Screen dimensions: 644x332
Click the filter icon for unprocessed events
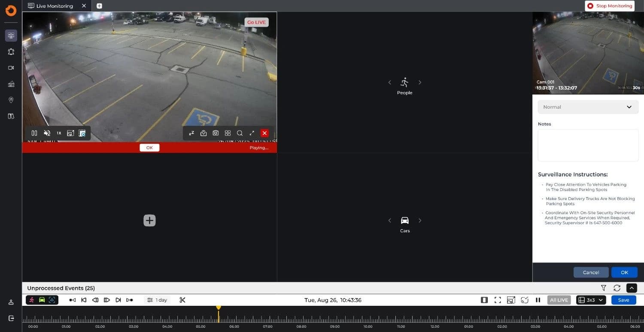click(604, 288)
